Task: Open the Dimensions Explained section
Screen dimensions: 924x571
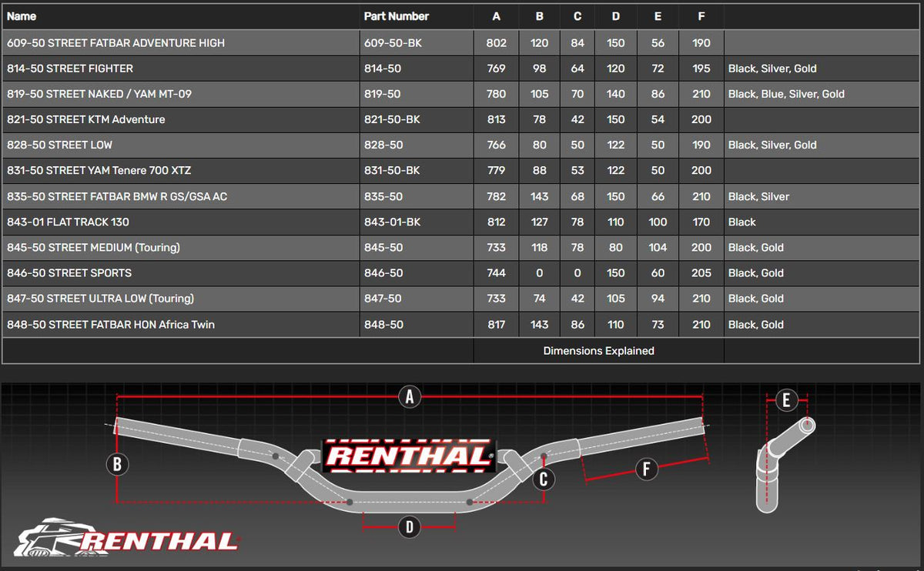Action: 599,351
